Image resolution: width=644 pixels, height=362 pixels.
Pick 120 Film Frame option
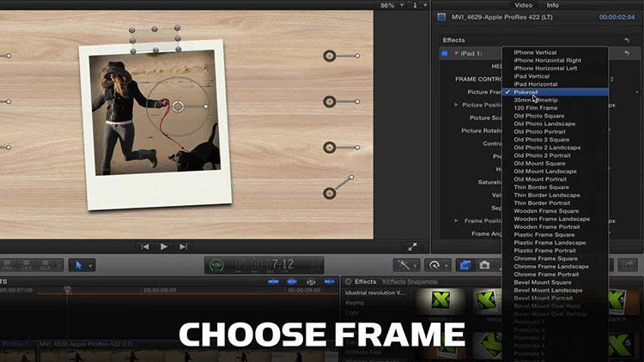[535, 108]
